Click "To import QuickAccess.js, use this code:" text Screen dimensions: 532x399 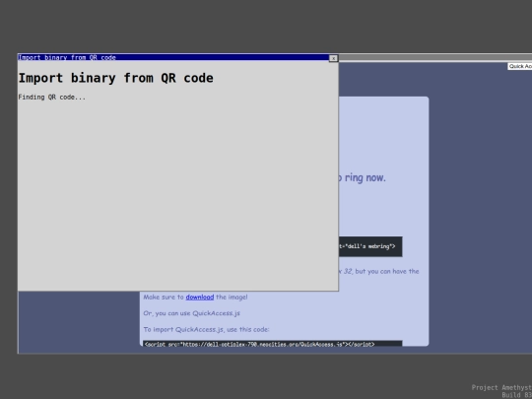[x=206, y=329]
